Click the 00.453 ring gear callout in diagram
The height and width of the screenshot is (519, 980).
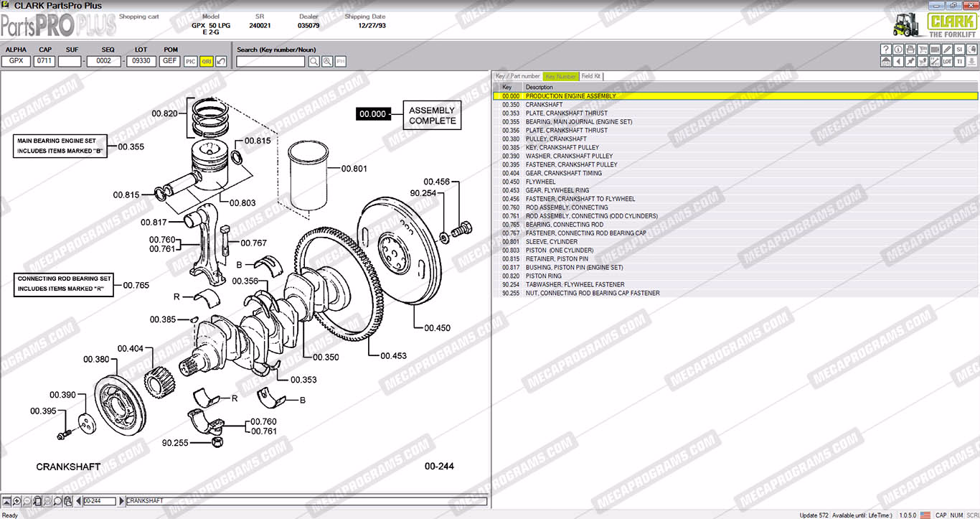point(393,355)
